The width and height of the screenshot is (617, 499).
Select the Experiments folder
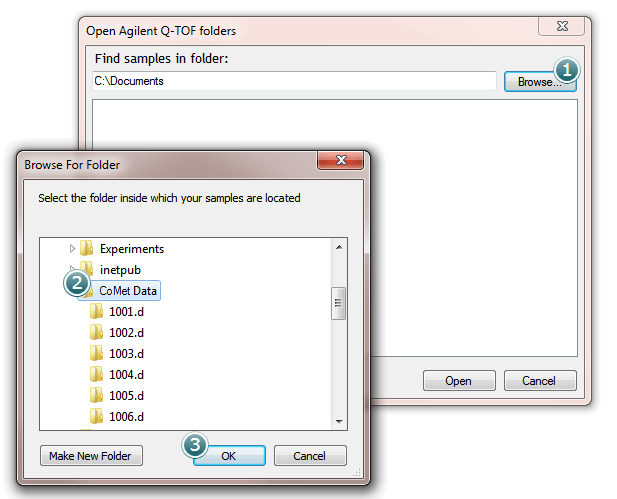tap(132, 249)
